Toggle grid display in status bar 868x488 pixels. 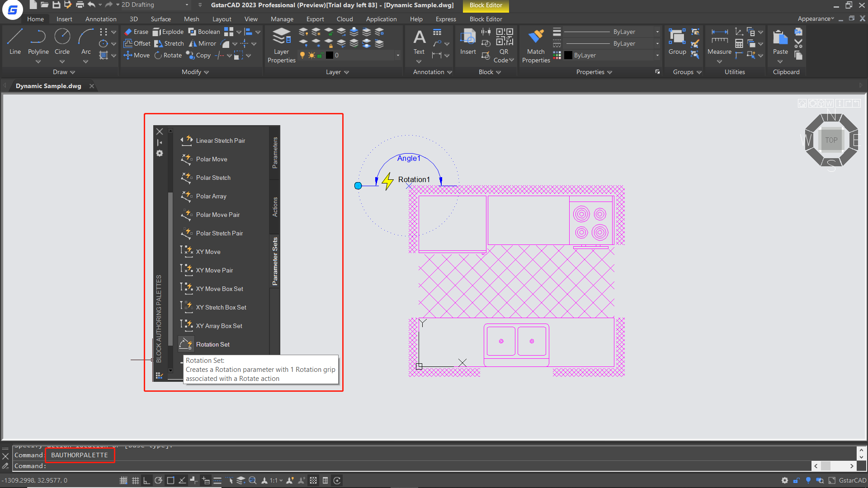pos(135,480)
